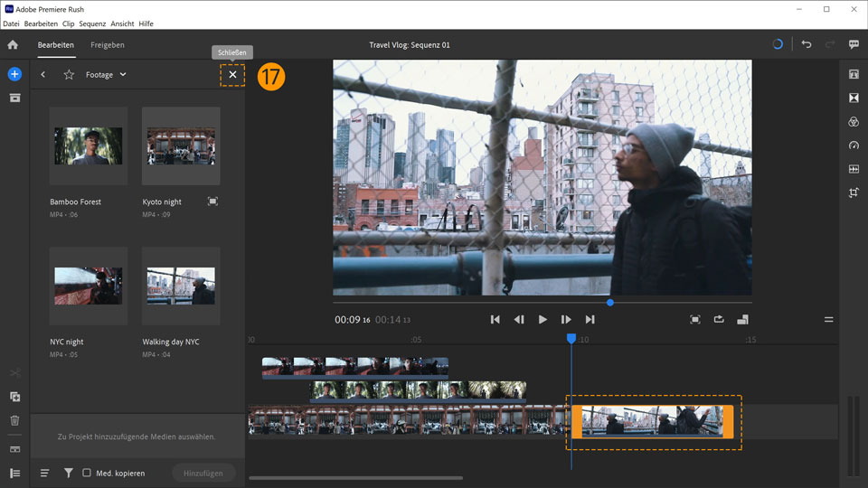868x488 pixels.
Task: Select the NYC night clip thumbnail
Action: click(x=89, y=286)
